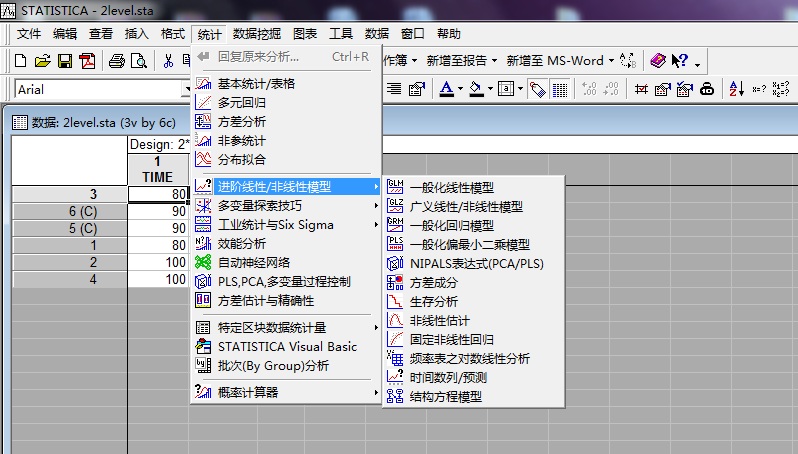The height and width of the screenshot is (454, 798).
Task: Open 批次(By Group)分析 entry
Action: pos(287,365)
